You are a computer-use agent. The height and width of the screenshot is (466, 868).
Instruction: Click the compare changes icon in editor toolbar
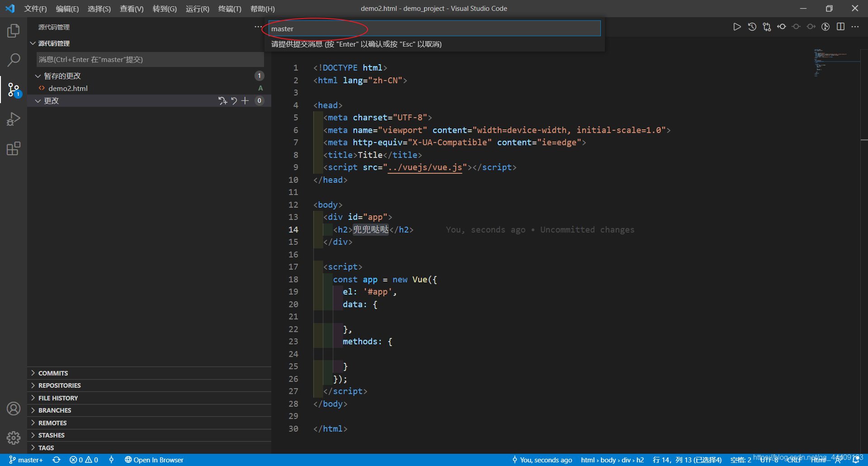767,27
